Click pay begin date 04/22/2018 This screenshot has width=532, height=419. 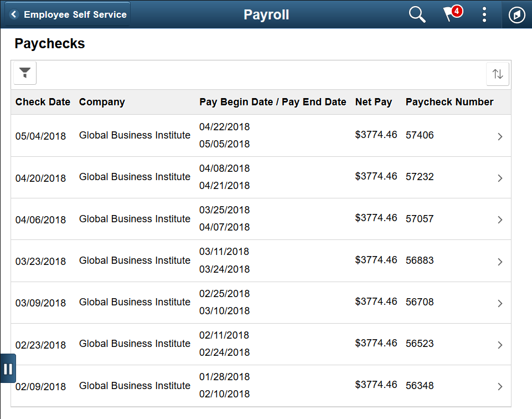pyautogui.click(x=225, y=127)
